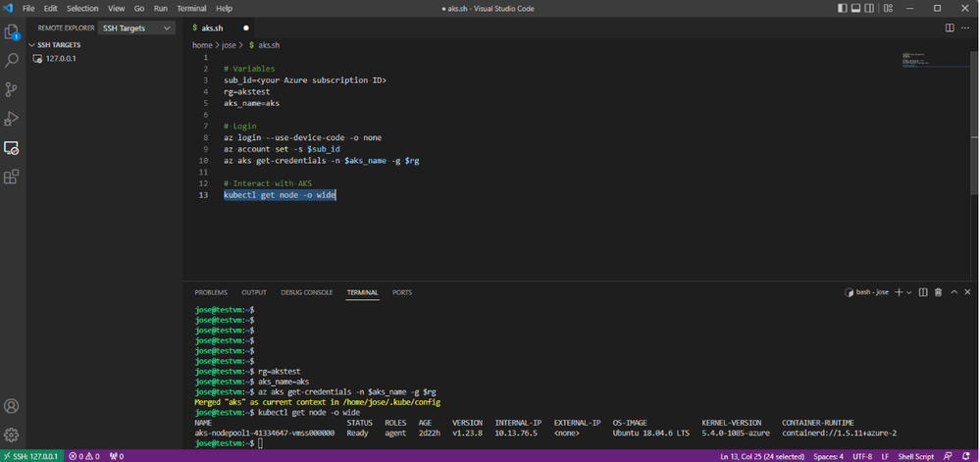
Task: Click the 'kubectl get node -o wide' editor line
Action: (x=280, y=195)
